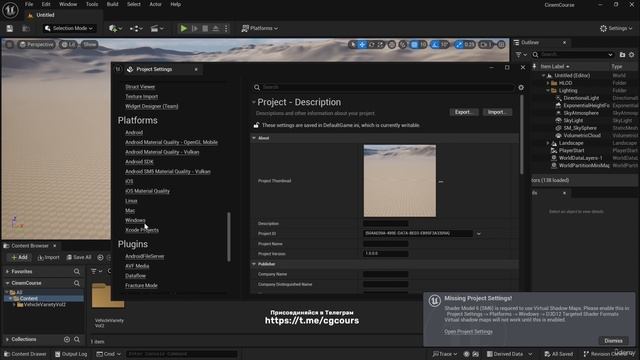Image resolution: width=640 pixels, height=360 pixels.
Task: Click the Company Name input field
Action: (385, 274)
